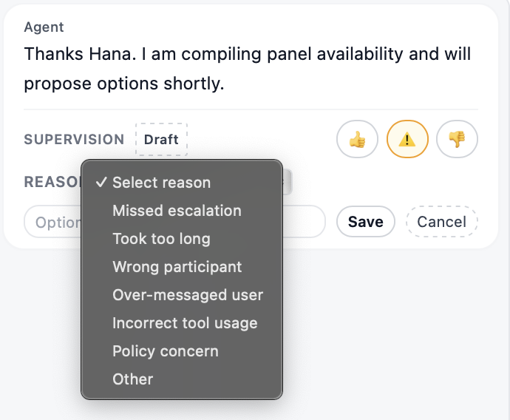510x420 pixels.
Task: Click the agent message text to Hana
Action: [247, 69]
